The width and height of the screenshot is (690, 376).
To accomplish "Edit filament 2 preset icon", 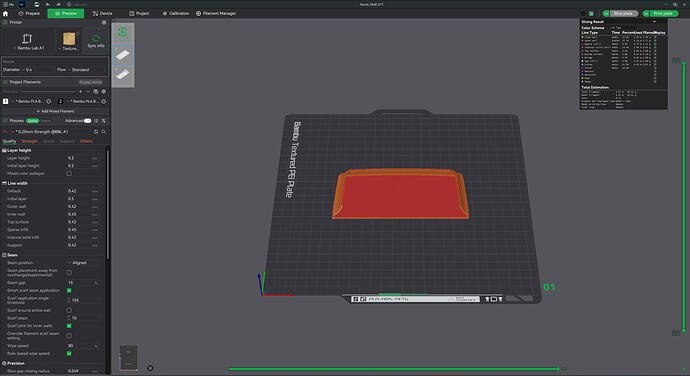I will [104, 101].
